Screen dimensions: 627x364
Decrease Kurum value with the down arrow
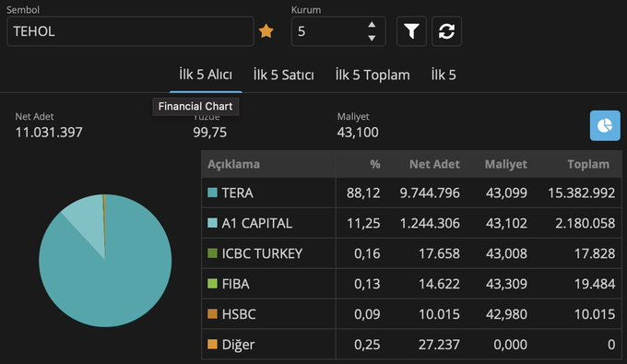pyautogui.click(x=372, y=38)
